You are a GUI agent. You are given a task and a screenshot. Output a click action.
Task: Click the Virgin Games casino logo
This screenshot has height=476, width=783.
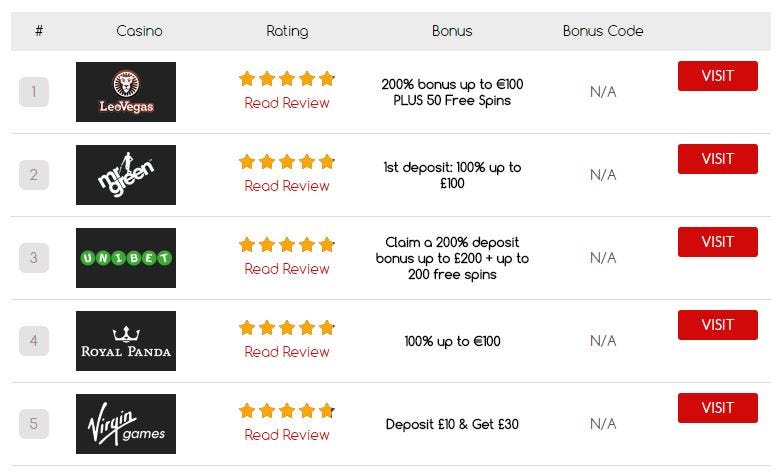click(x=126, y=424)
